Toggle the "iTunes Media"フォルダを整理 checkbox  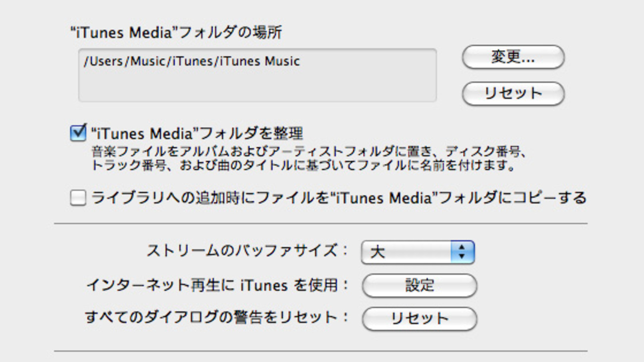pyautogui.click(x=78, y=133)
